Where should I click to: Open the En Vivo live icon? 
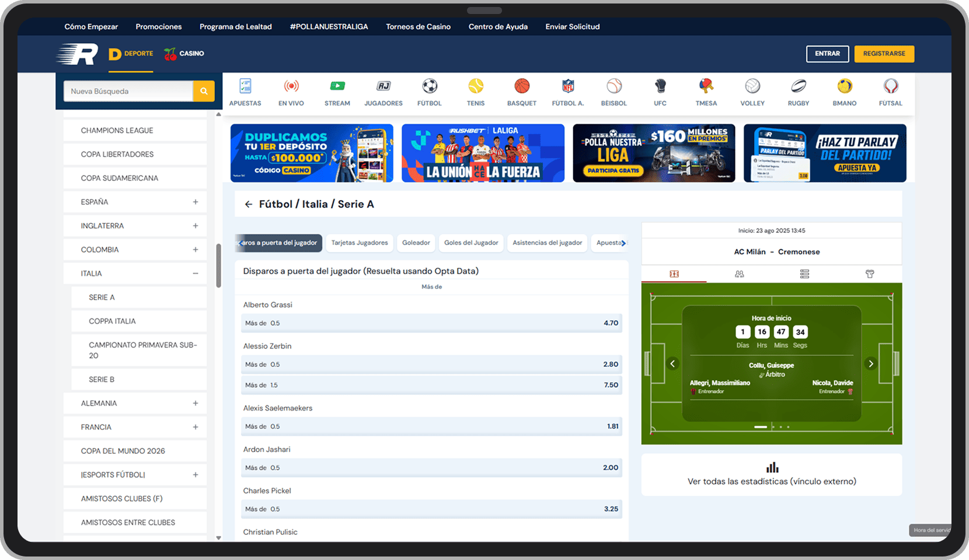(x=291, y=86)
